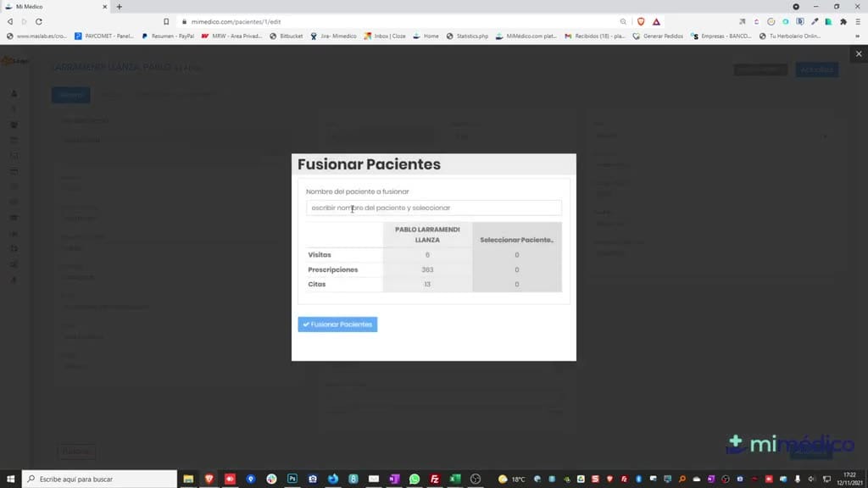868x488 pixels.
Task: Click the volume speaker icon in the system tray
Action: coord(811,480)
